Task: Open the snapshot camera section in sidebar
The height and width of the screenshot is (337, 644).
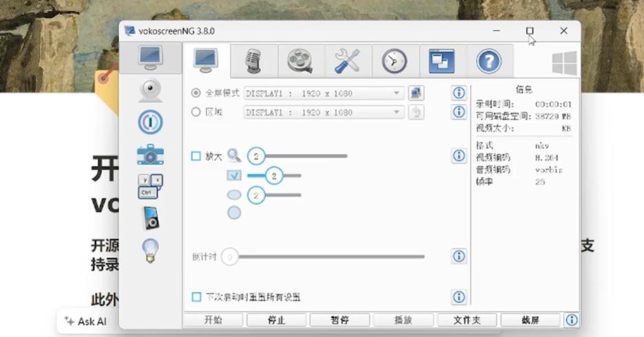Action: 150,155
